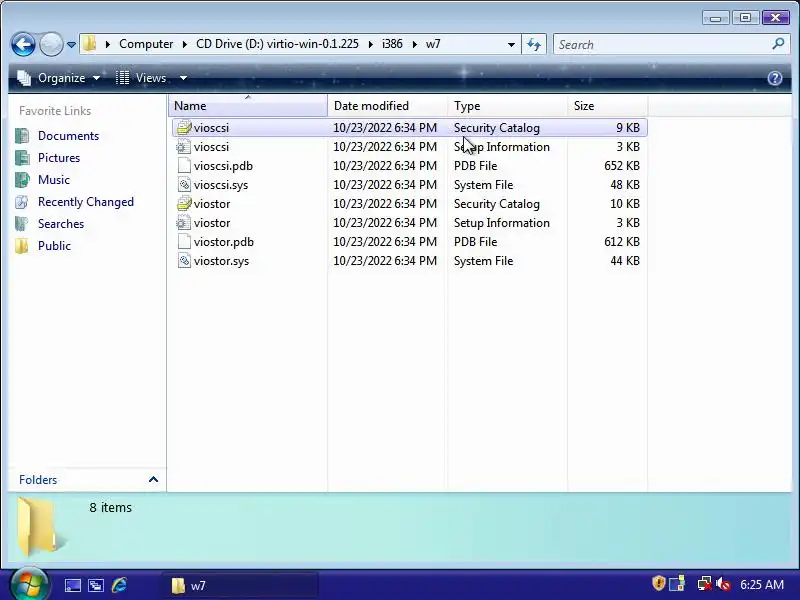Click the large folder icon in details pane

pyautogui.click(x=40, y=527)
